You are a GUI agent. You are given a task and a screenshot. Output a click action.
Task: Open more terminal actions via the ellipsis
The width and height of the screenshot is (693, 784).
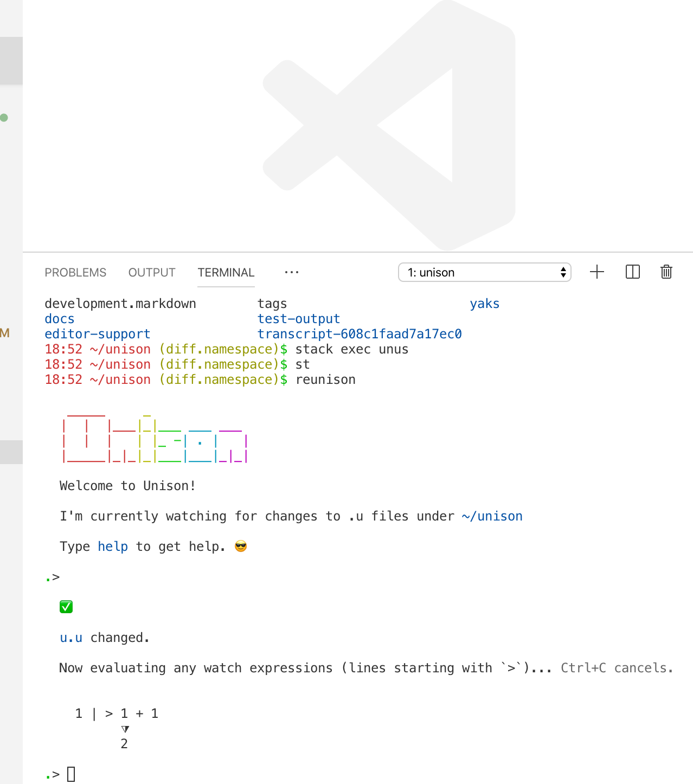click(x=291, y=272)
